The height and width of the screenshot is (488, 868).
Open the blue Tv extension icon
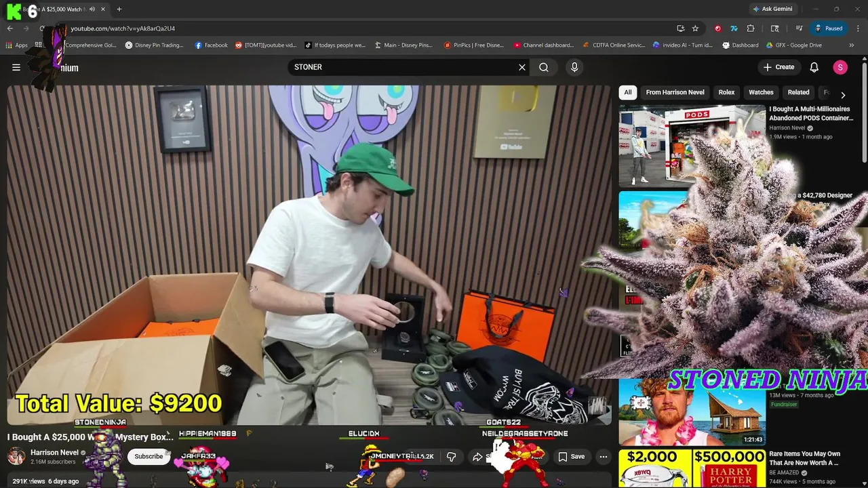click(734, 28)
